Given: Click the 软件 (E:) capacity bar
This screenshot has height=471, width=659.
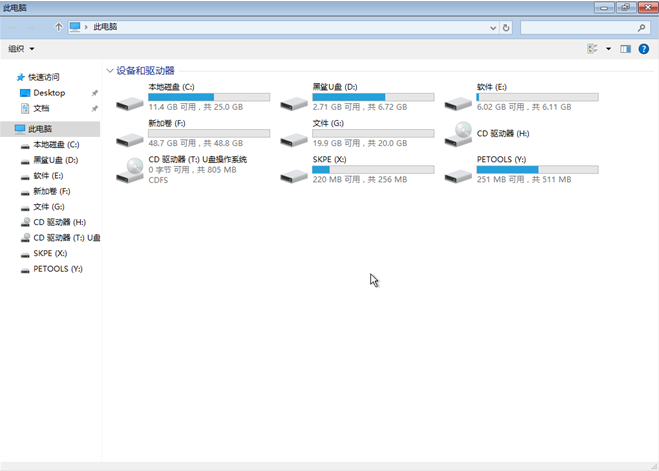Looking at the screenshot, I should tap(537, 97).
